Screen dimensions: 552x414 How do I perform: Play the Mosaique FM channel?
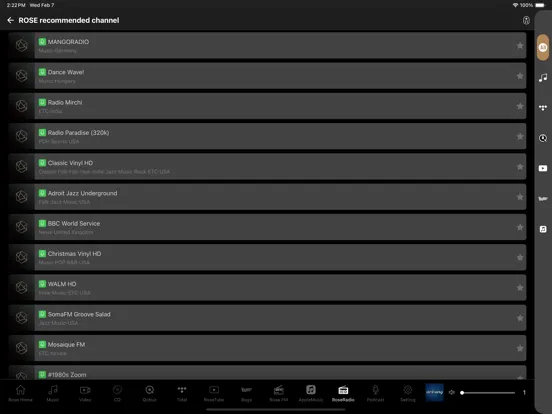pos(267,349)
